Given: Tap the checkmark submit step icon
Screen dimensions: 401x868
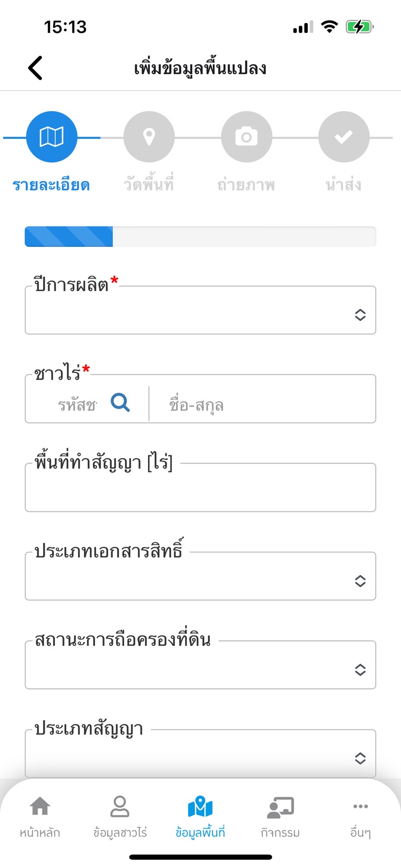Looking at the screenshot, I should pyautogui.click(x=344, y=137).
